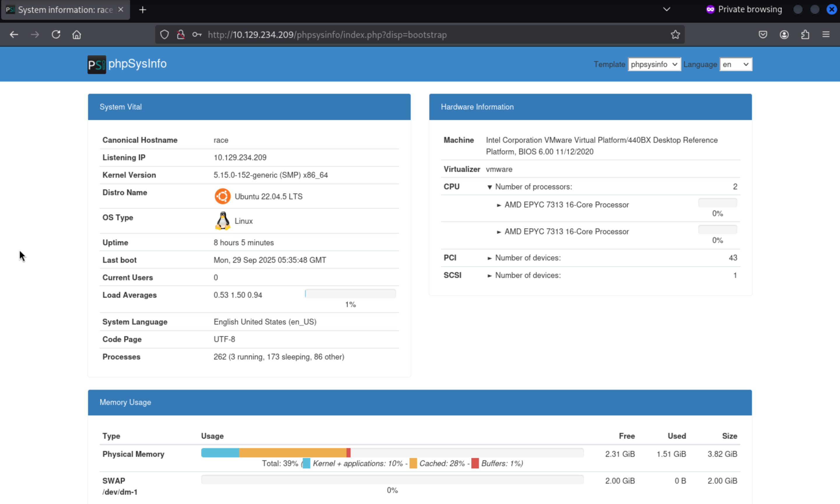Open a new browser tab
The image size is (840, 504).
tap(143, 10)
